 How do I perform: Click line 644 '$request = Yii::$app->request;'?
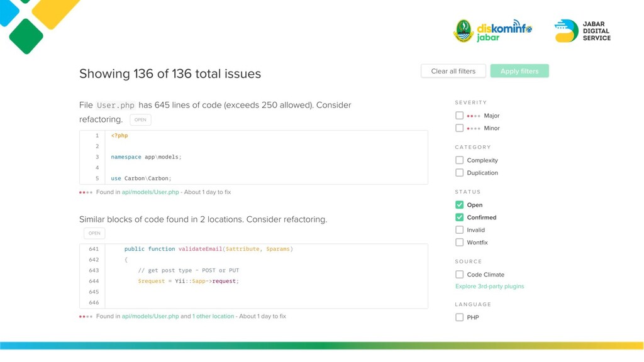pos(189,281)
